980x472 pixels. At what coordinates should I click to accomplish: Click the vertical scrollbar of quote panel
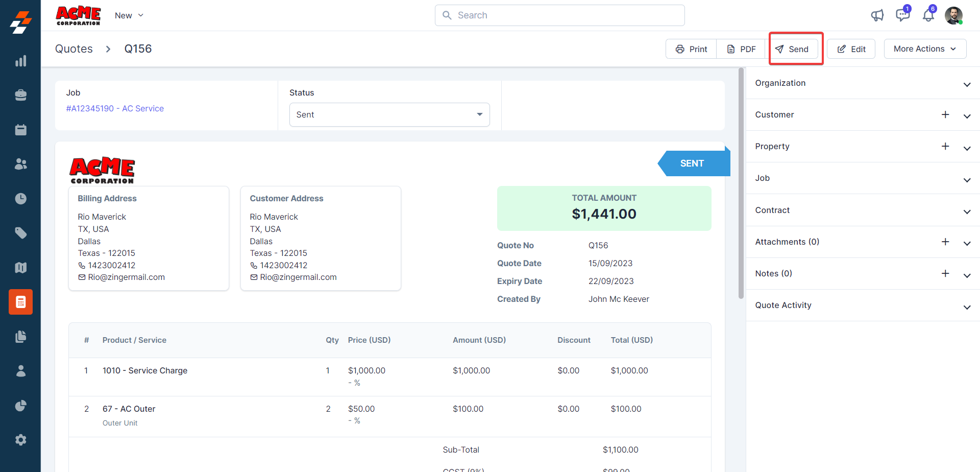click(x=741, y=184)
